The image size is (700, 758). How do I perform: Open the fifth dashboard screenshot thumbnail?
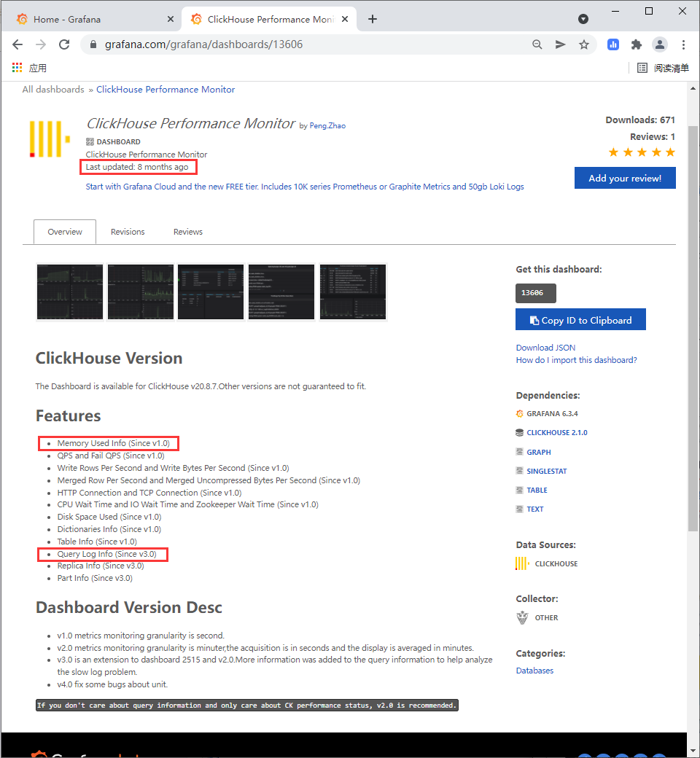[353, 292]
